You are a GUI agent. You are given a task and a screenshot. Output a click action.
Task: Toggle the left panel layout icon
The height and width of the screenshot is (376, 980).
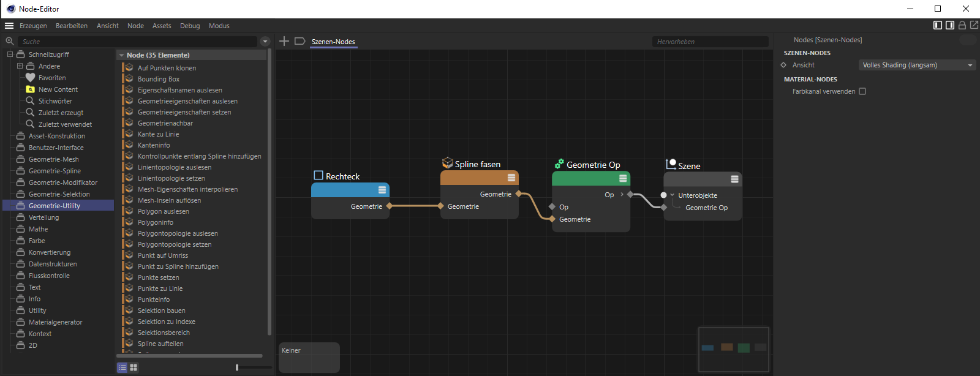coord(938,25)
